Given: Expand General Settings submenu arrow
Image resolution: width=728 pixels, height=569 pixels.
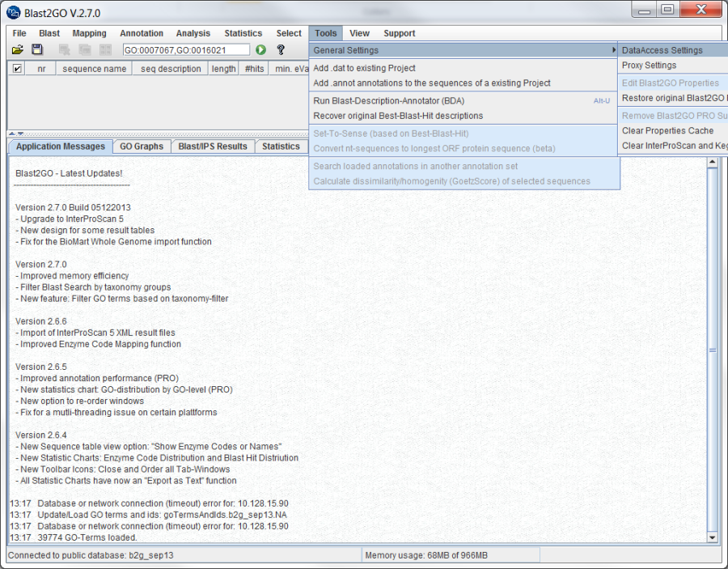Looking at the screenshot, I should 614,49.
